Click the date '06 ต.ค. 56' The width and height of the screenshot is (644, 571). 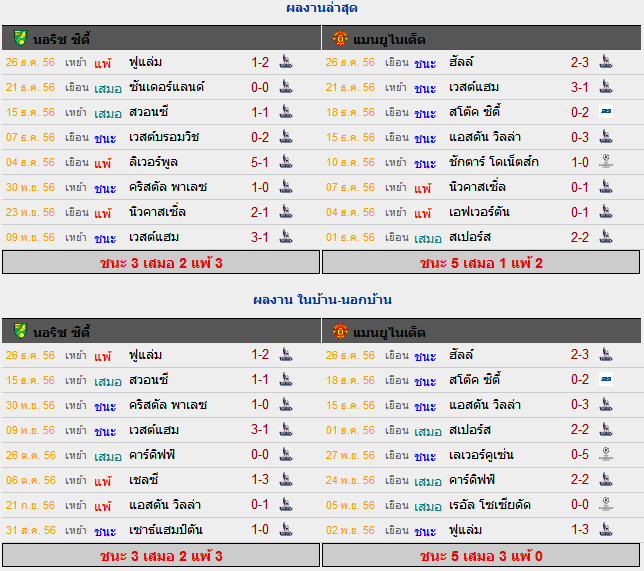30,480
